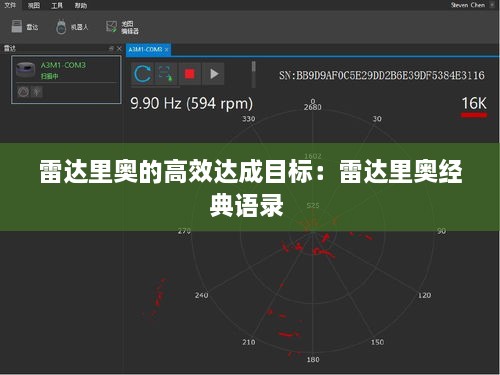Click the 330 degree label

[249, 119]
